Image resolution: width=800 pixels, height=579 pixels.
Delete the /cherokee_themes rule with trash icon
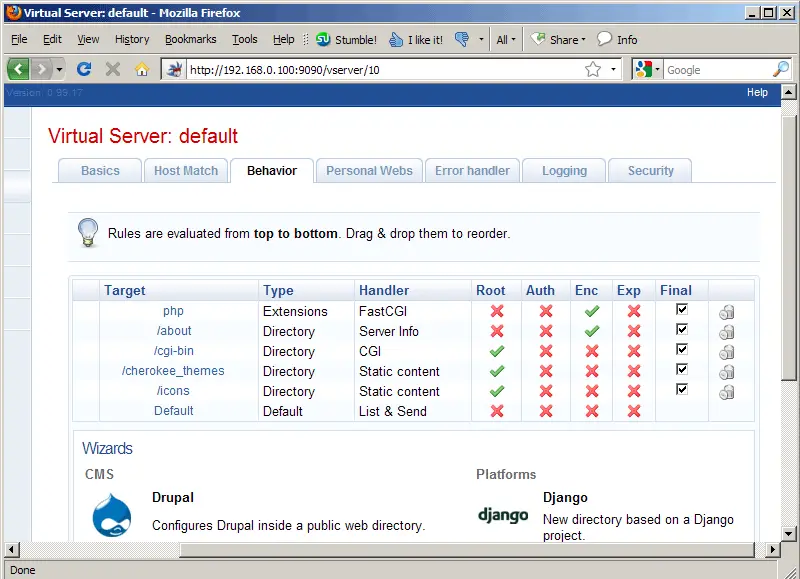pos(727,372)
